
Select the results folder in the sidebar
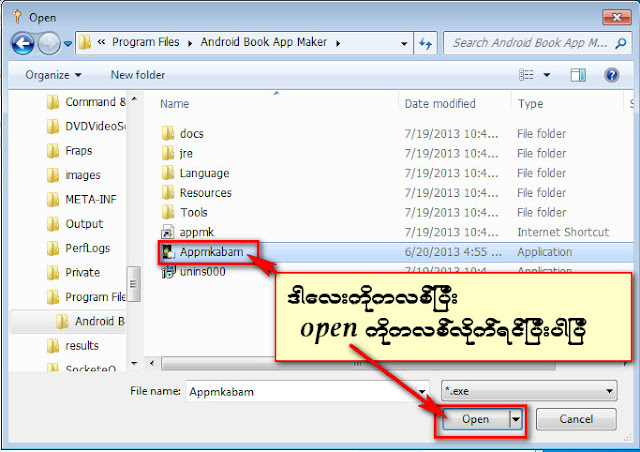(72, 346)
